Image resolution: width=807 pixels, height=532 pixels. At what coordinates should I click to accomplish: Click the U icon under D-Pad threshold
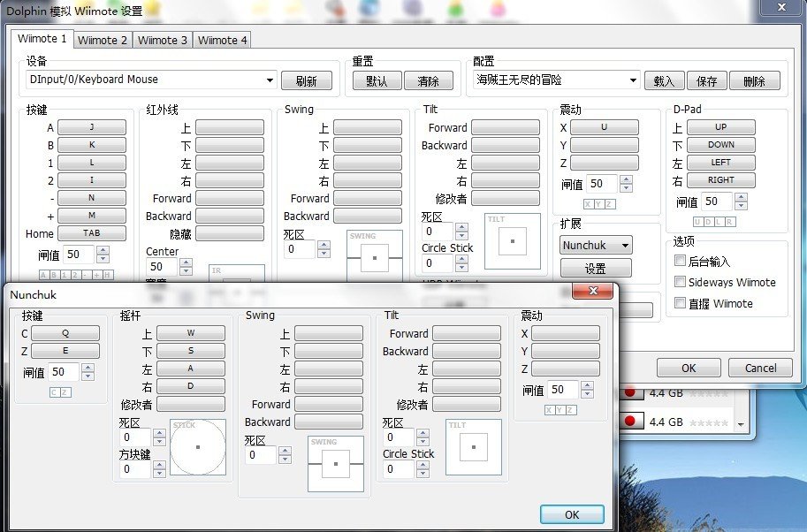pyautogui.click(x=697, y=221)
